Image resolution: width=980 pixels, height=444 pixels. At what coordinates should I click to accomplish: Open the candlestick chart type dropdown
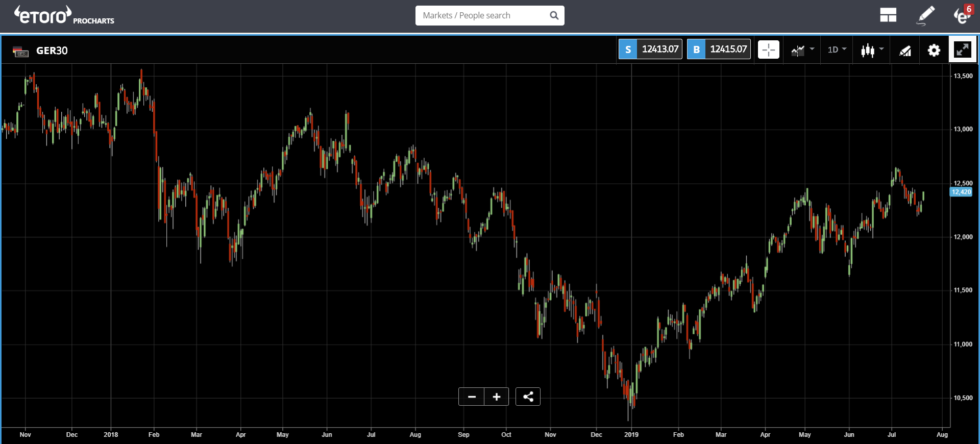872,50
